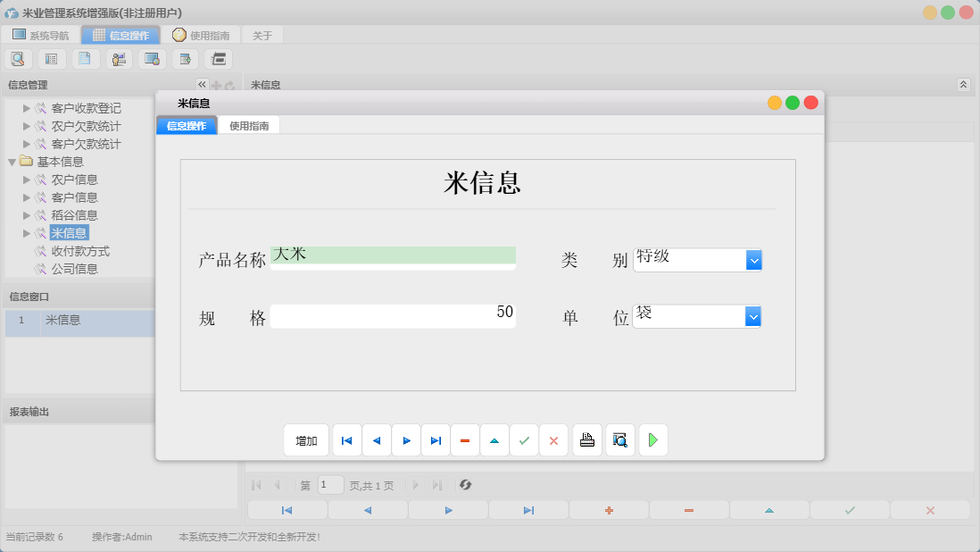The width and height of the screenshot is (980, 552).
Task: Delete the record with the red minus icon
Action: point(465,439)
